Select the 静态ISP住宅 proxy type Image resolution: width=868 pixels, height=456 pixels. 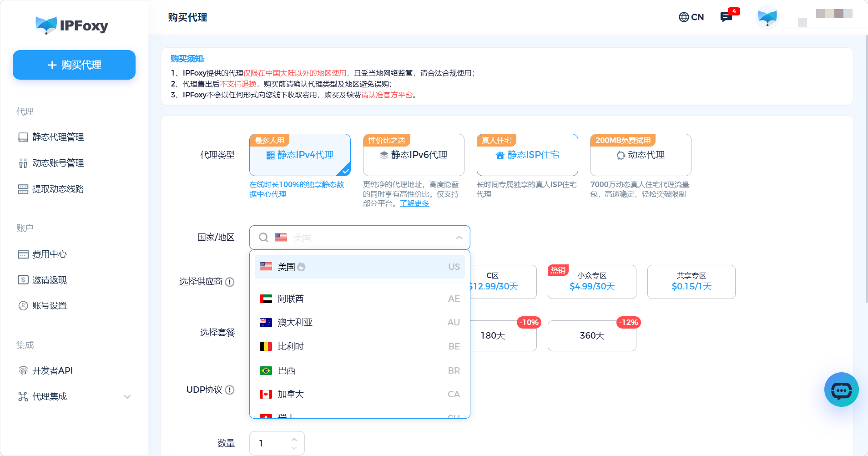[527, 155]
